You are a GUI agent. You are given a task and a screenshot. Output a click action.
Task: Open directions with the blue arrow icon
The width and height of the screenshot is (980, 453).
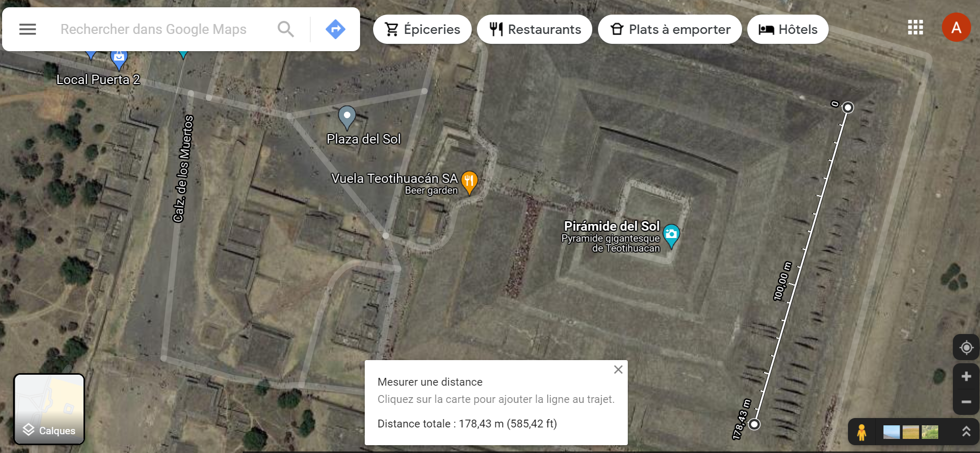point(336,29)
